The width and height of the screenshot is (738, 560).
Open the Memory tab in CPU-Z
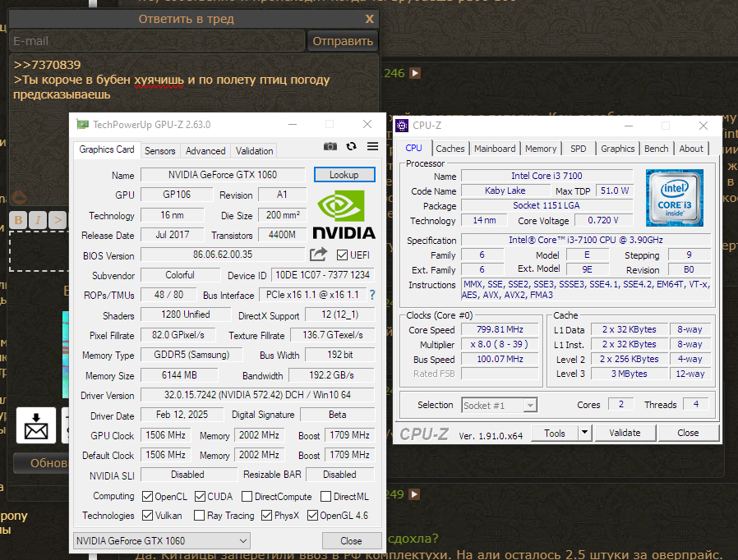pyautogui.click(x=541, y=149)
